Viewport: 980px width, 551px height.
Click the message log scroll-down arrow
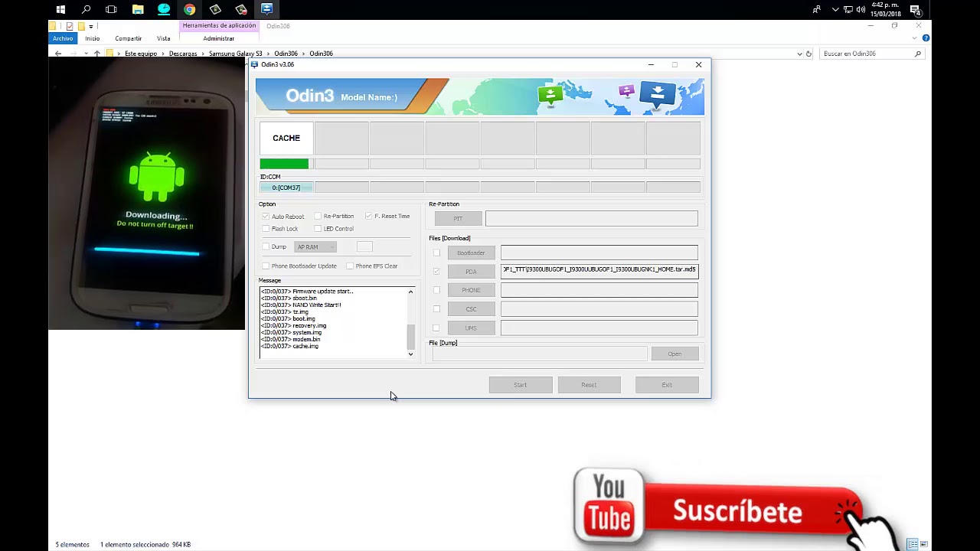[x=410, y=354]
